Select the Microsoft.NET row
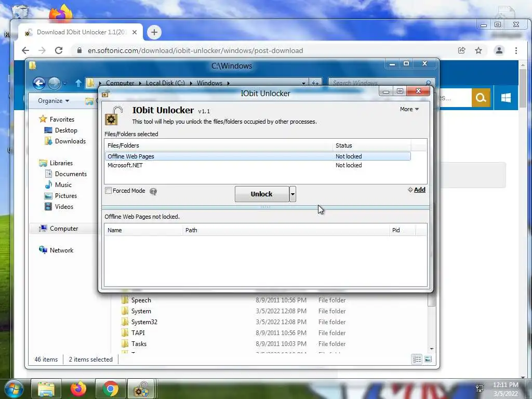This screenshot has height=399, width=532. coord(258,165)
